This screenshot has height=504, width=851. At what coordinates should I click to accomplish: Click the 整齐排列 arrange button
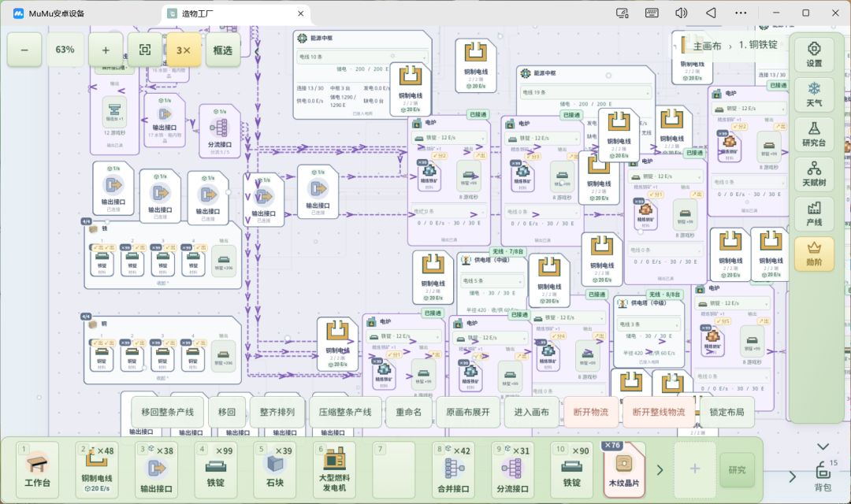point(277,413)
